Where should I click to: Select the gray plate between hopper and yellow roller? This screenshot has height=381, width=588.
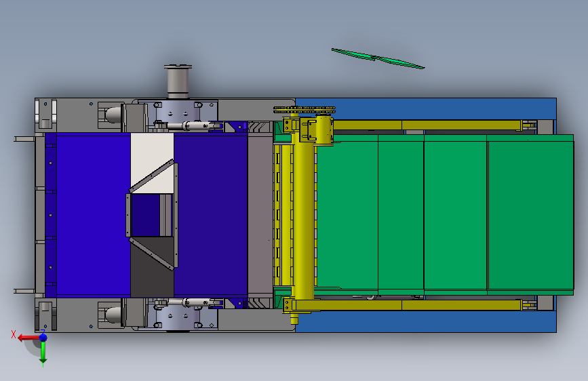(260, 216)
